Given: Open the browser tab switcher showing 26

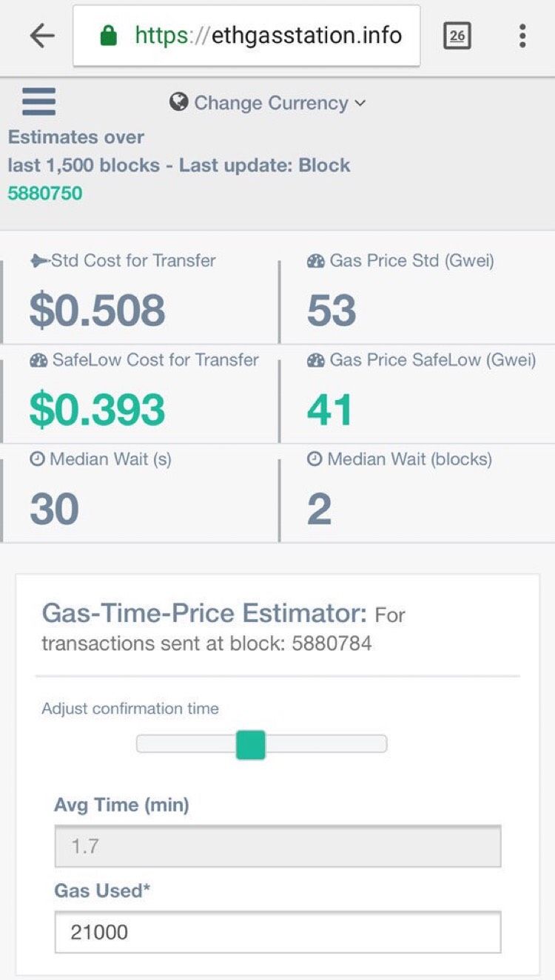Looking at the screenshot, I should tap(457, 36).
